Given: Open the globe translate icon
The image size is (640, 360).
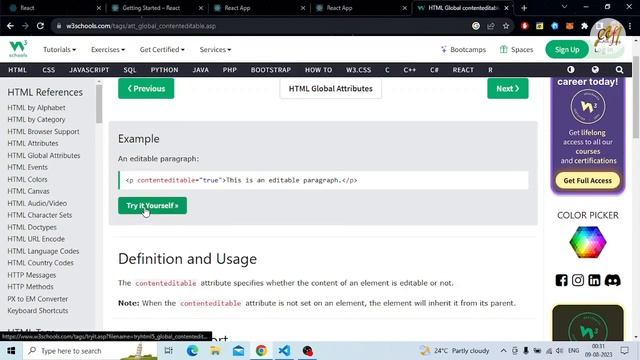Looking at the screenshot, I should [595, 70].
